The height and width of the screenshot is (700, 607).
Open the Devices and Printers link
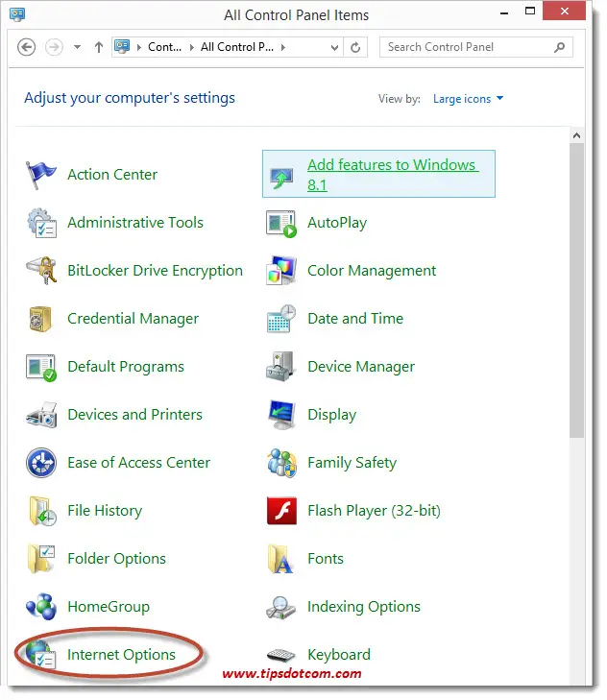[134, 415]
